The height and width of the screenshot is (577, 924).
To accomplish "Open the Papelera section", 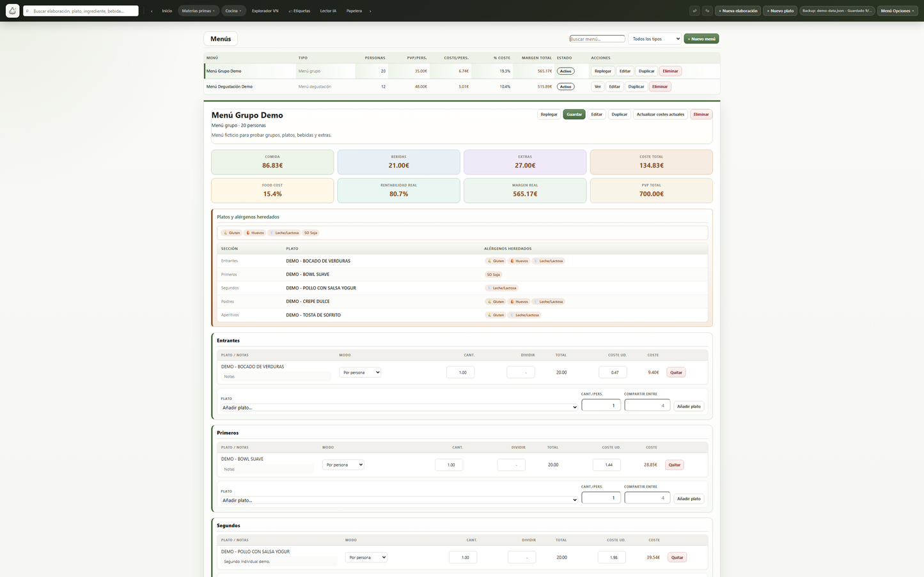I will (354, 11).
